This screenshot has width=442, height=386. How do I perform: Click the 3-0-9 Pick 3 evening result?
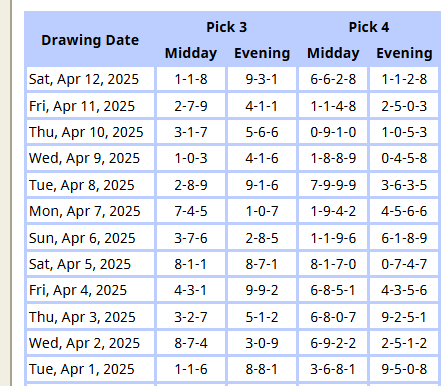pos(262,343)
